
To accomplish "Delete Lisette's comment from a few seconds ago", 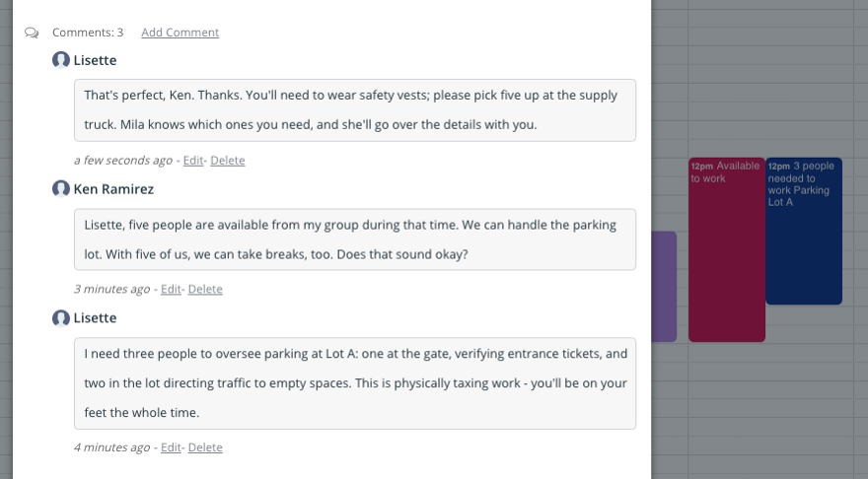I will [228, 161].
